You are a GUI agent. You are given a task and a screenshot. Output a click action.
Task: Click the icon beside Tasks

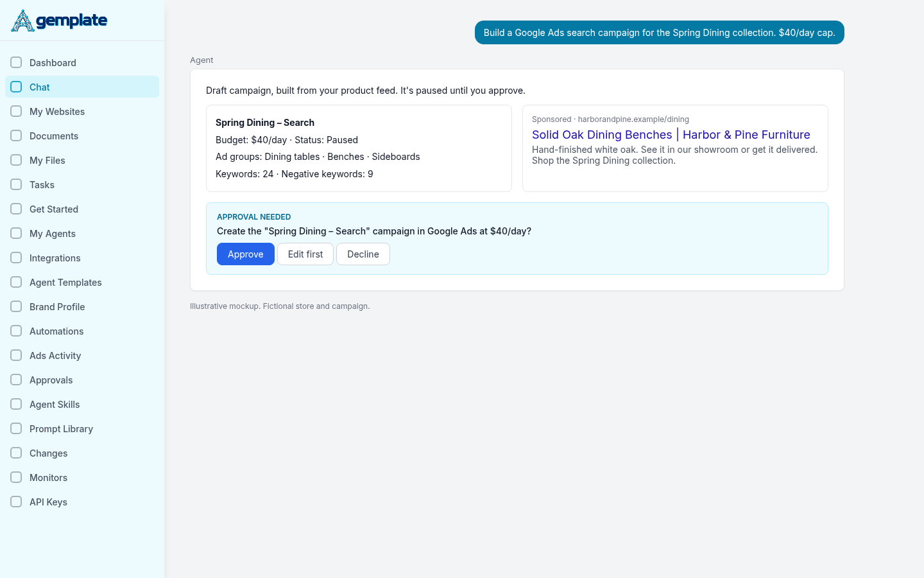click(16, 184)
